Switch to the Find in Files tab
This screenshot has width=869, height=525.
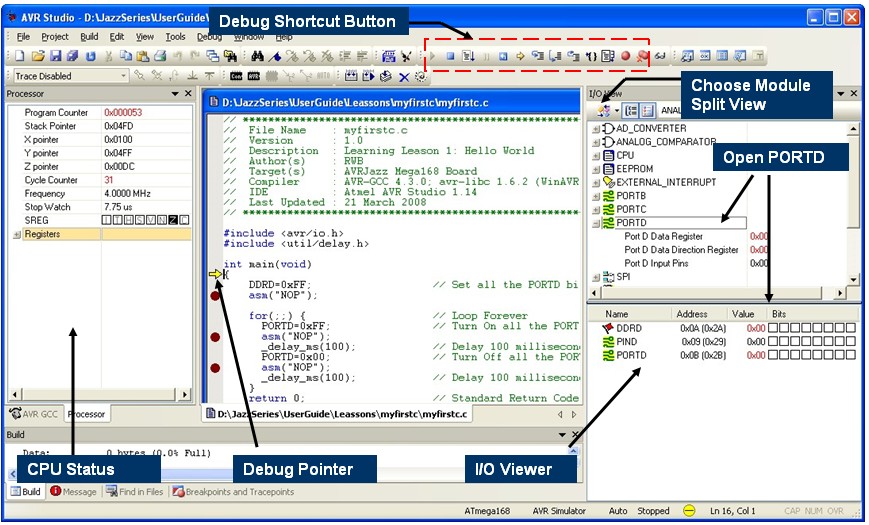tap(135, 492)
